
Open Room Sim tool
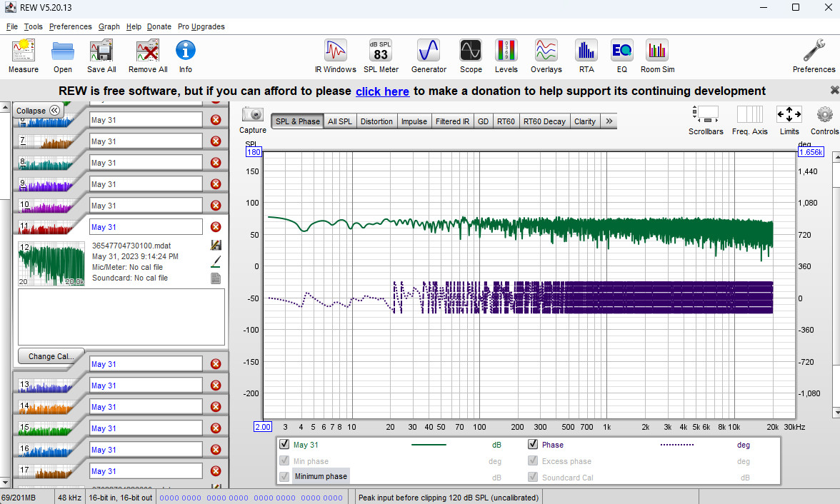click(x=657, y=51)
